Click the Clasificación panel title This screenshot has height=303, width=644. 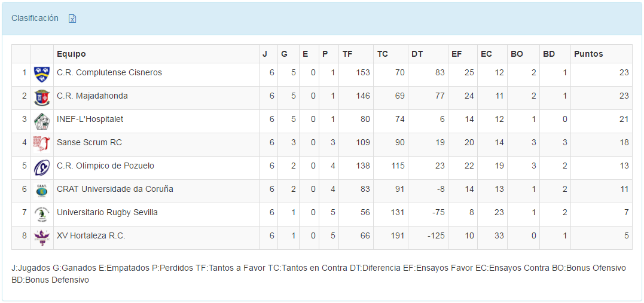coord(35,18)
